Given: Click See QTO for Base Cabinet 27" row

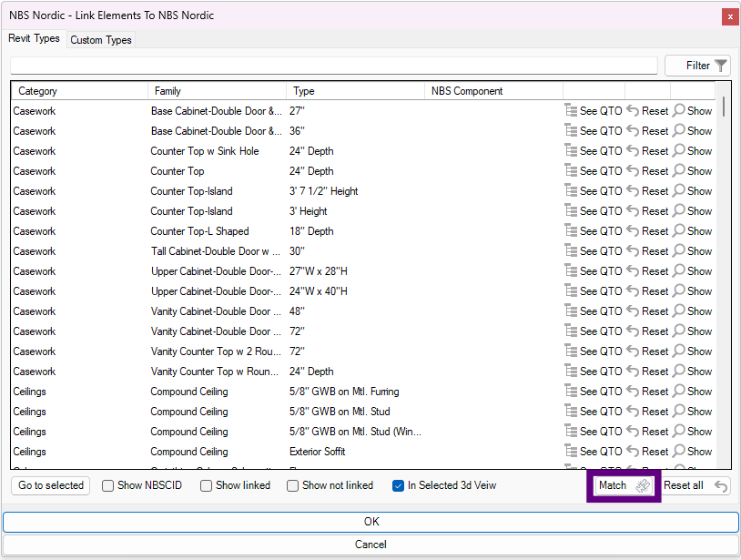Looking at the screenshot, I should point(594,111).
